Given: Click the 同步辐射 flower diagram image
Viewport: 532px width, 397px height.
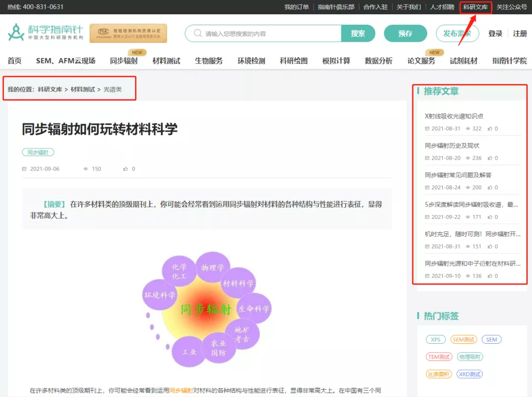Looking at the screenshot, I should (x=207, y=309).
